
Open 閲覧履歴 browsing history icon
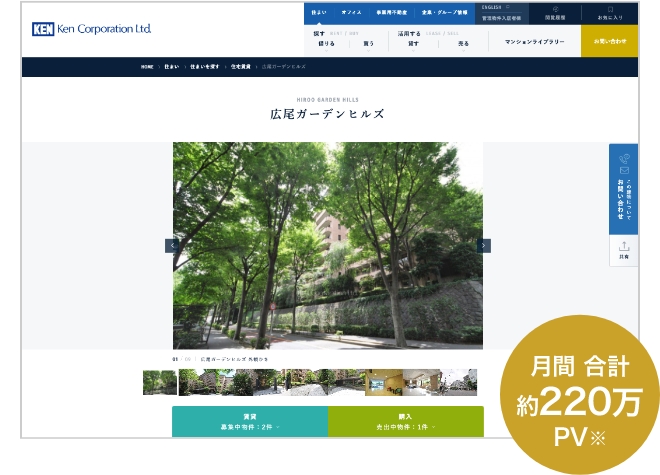click(555, 14)
